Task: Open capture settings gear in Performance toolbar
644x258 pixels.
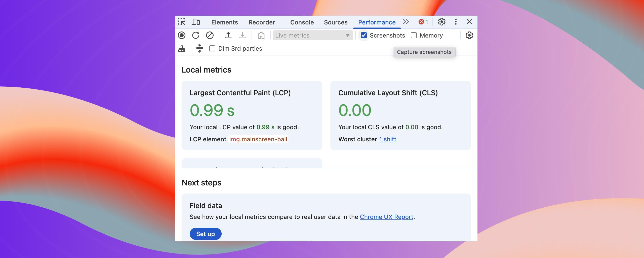Action: point(469,36)
